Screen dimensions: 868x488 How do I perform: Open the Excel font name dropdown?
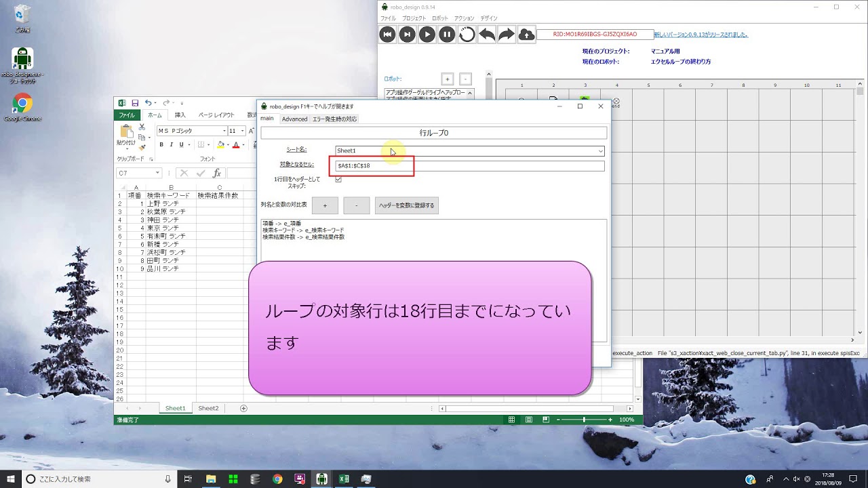(x=224, y=131)
